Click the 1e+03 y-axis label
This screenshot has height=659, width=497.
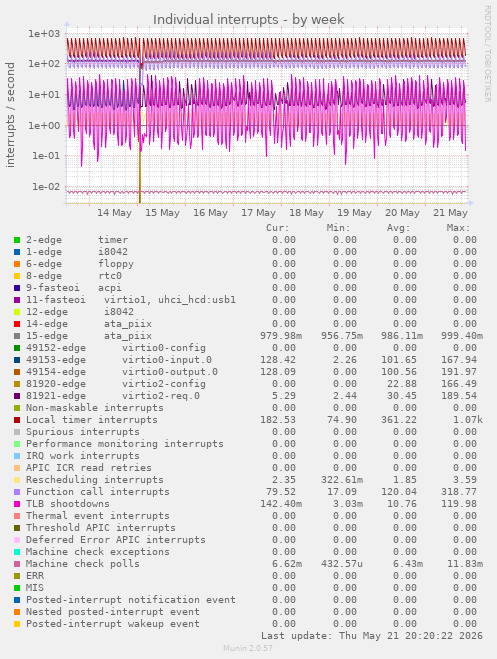coord(44,34)
